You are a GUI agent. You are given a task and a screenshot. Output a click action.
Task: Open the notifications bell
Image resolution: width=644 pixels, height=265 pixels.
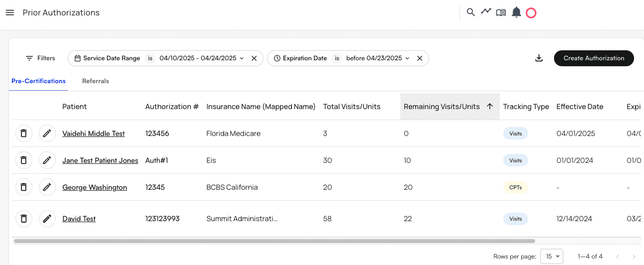point(517,12)
